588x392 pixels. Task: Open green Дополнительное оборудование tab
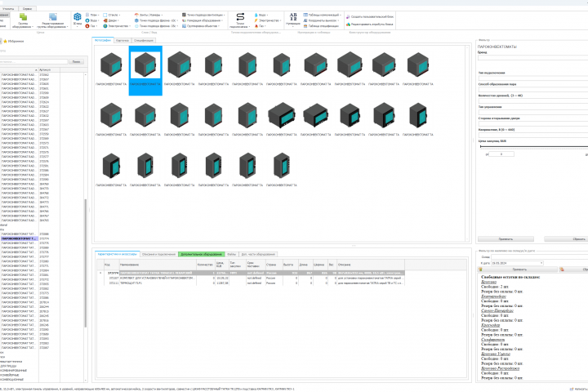tap(202, 254)
